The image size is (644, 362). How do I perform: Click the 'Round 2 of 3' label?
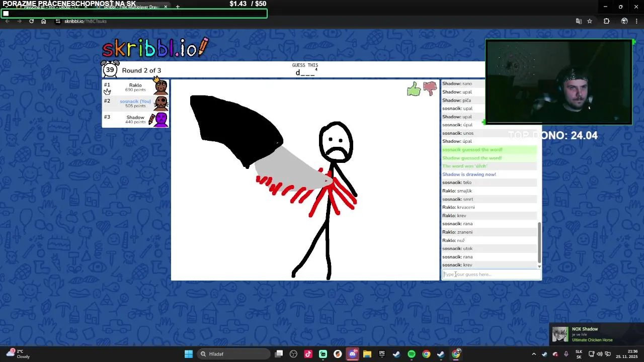pyautogui.click(x=141, y=70)
